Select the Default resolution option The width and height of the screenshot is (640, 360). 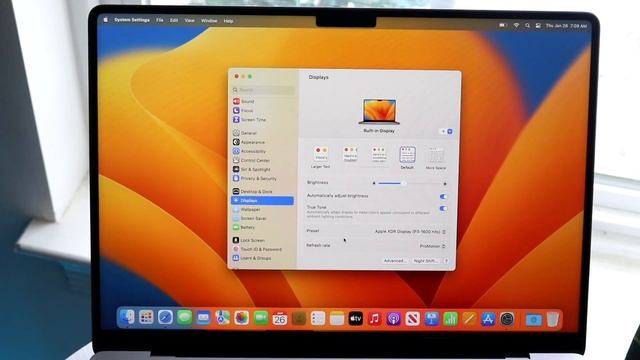click(407, 158)
